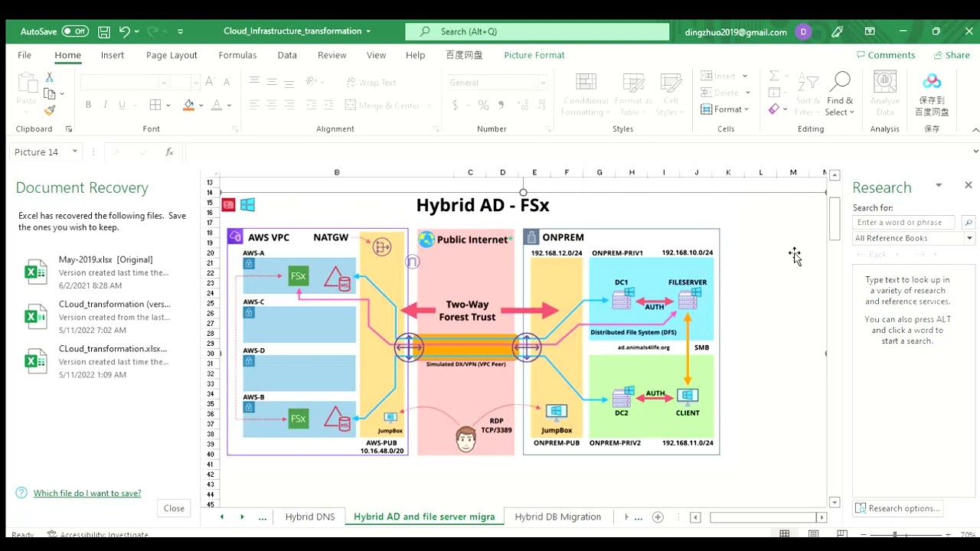
Task: Open the Undo history dropdown arrow
Action: 137,31
